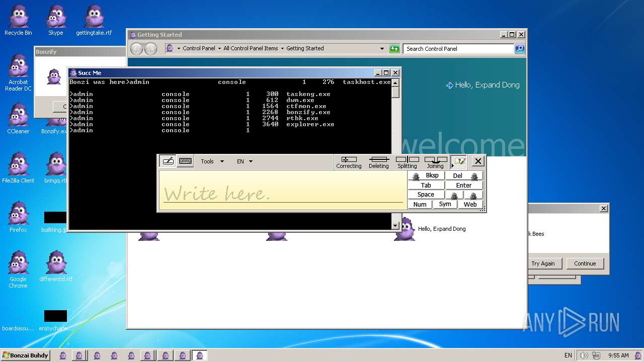Click the Tab key in input panel

click(x=426, y=185)
